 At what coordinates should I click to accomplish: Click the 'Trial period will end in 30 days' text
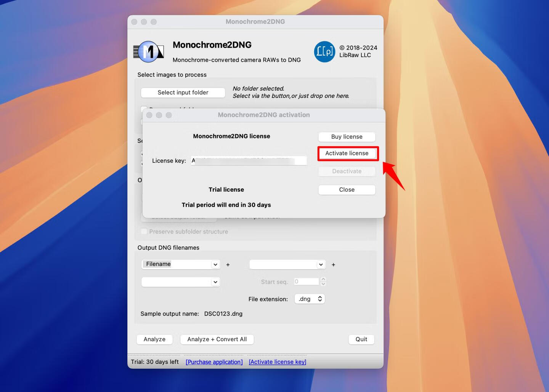coord(226,205)
